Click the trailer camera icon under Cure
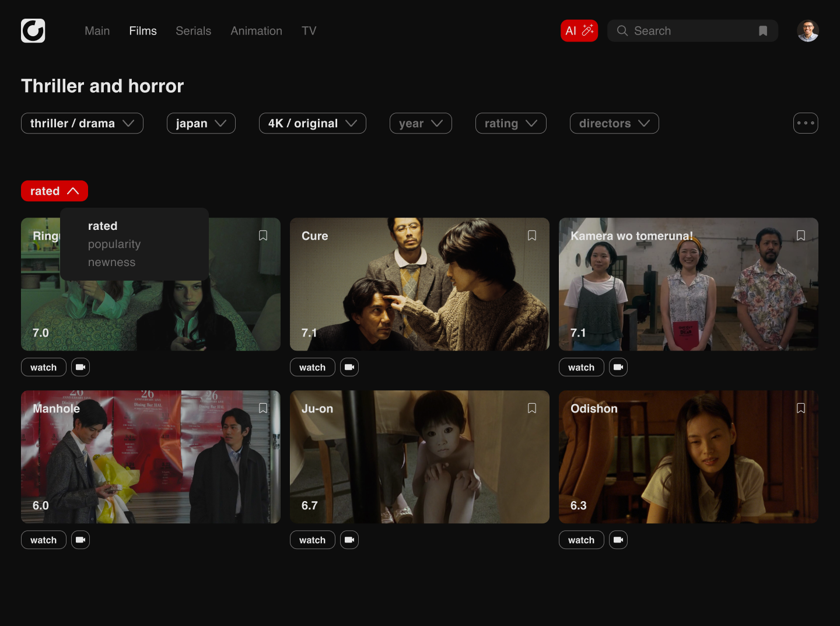The height and width of the screenshot is (626, 840). click(349, 368)
